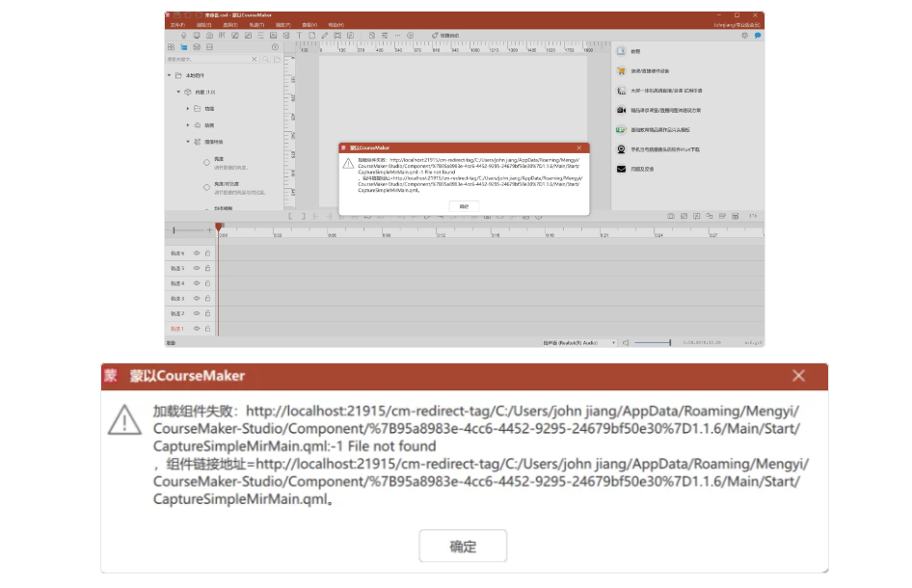Click 确定 in the enlarged error dialog
The width and height of the screenshot is (912, 588).
click(463, 547)
